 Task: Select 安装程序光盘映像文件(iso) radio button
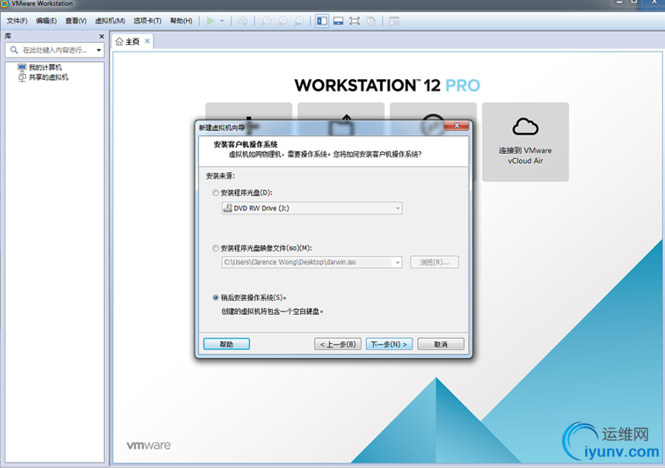215,248
